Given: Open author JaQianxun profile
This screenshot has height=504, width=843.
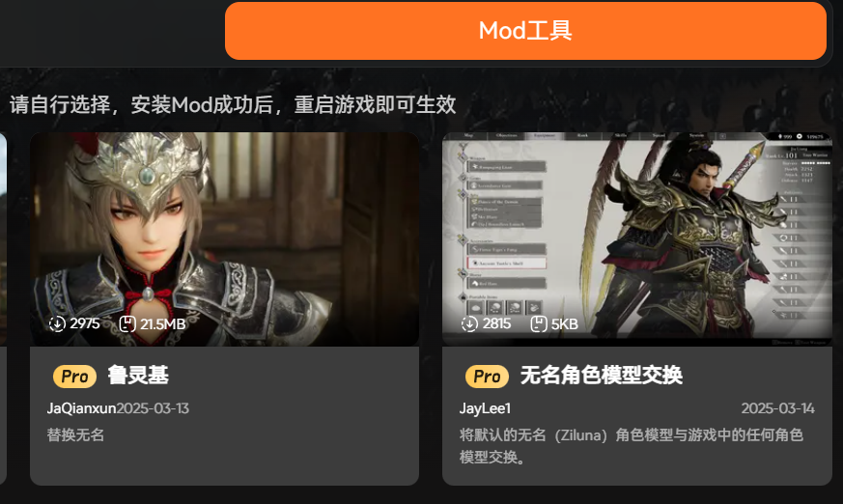Looking at the screenshot, I should tap(81, 408).
